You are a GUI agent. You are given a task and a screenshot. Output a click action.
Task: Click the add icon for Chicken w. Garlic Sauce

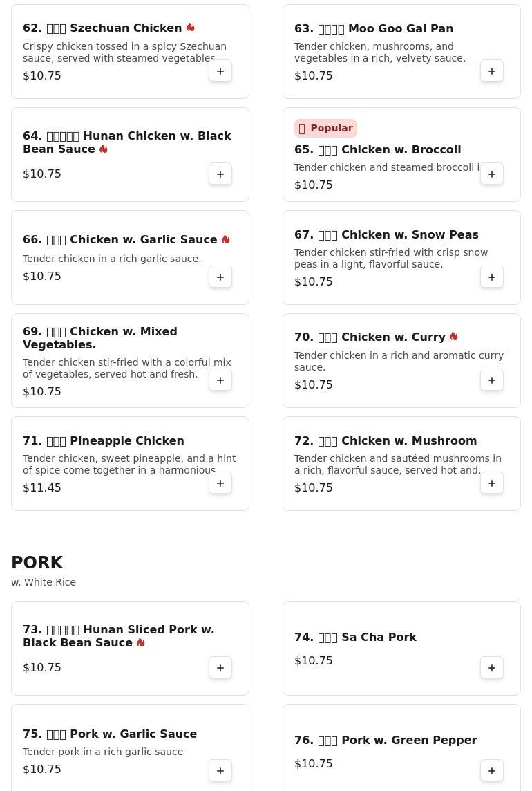click(x=220, y=277)
